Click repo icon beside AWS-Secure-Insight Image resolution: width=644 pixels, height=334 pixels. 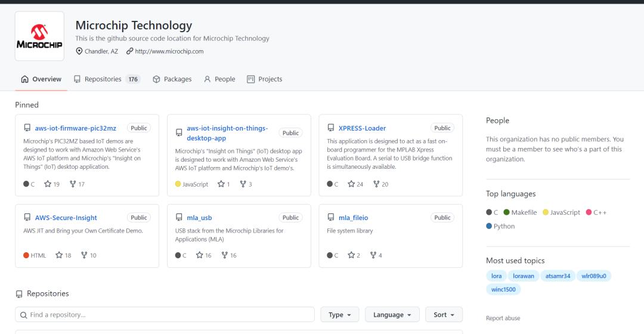click(27, 217)
